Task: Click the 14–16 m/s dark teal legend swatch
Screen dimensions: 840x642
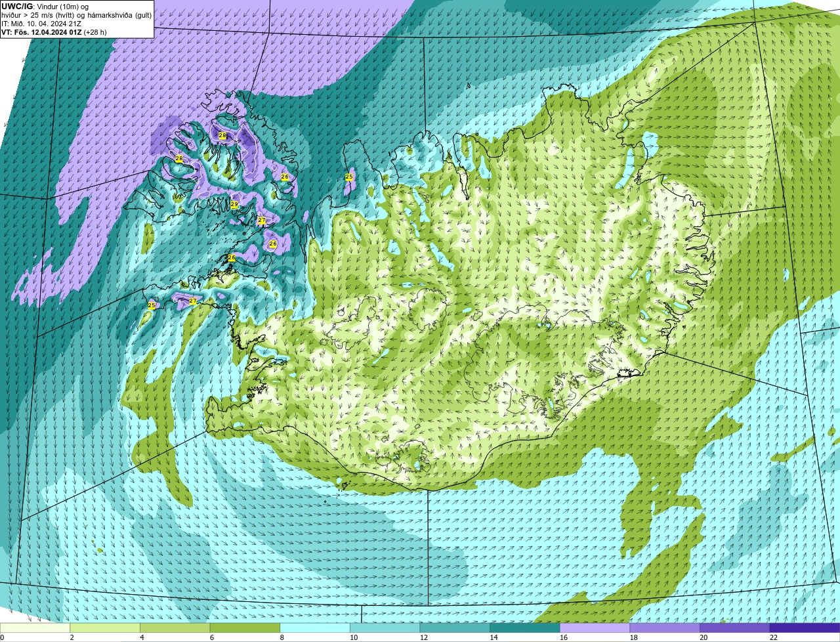Action: pyautogui.click(x=524, y=628)
